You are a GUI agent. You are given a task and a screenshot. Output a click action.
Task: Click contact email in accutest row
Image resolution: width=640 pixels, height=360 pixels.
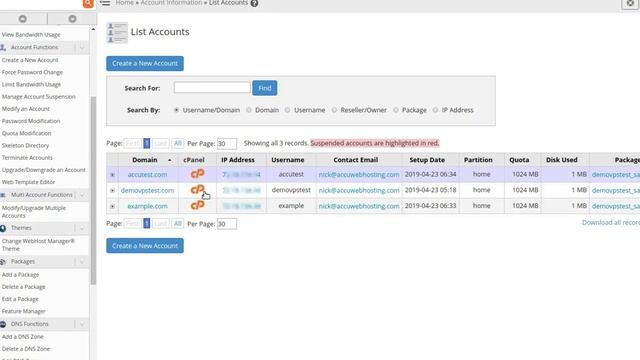359,174
